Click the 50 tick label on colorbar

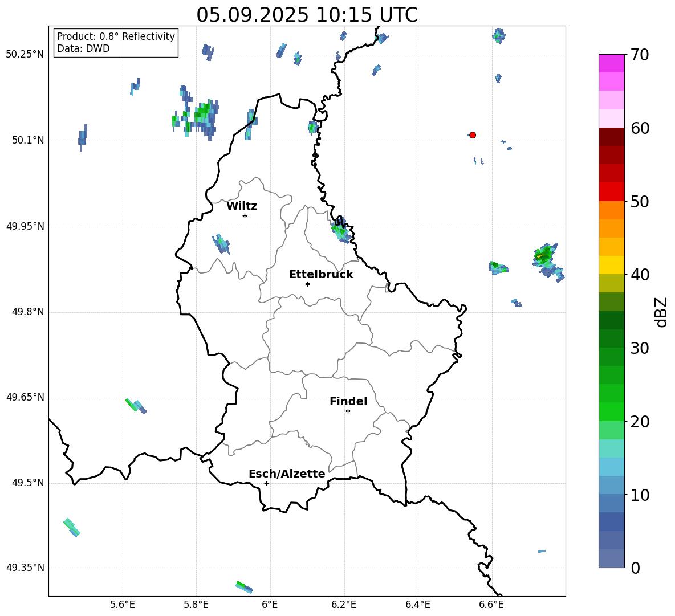pyautogui.click(x=639, y=201)
